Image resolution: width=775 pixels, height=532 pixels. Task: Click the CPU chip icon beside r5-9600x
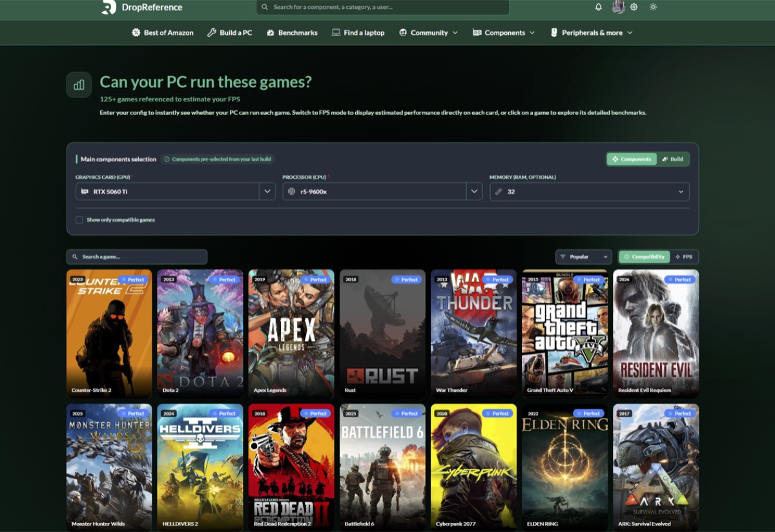tap(292, 191)
